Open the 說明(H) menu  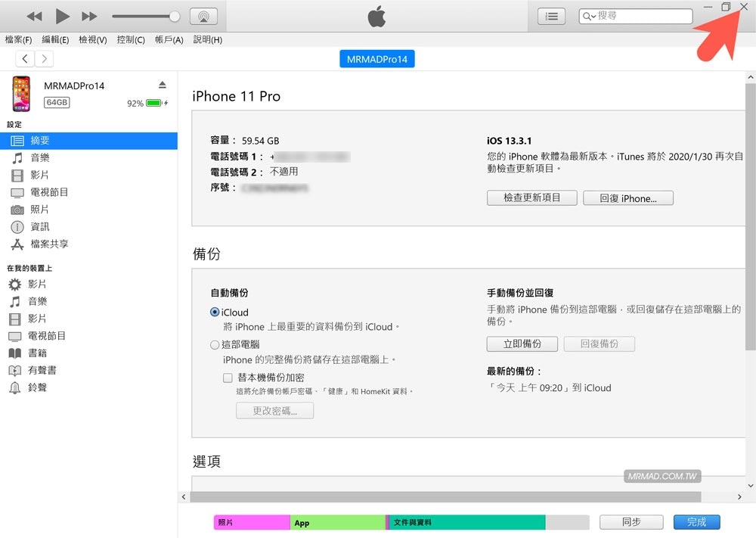pyautogui.click(x=207, y=39)
